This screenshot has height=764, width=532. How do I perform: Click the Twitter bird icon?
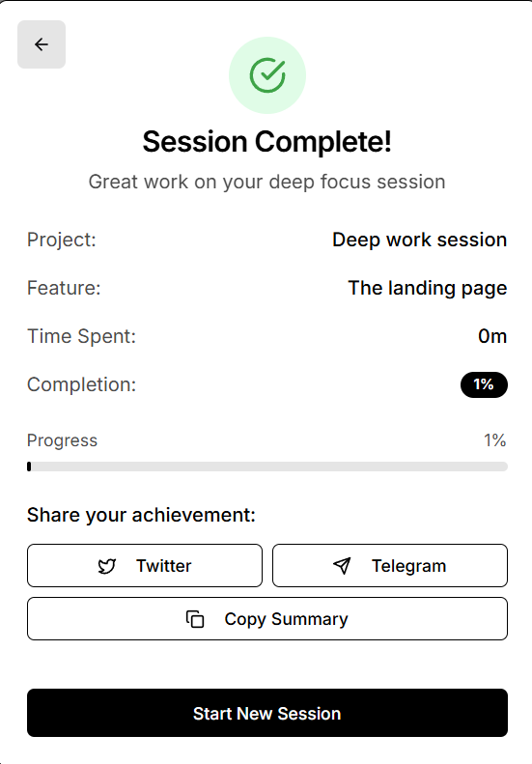(x=107, y=566)
